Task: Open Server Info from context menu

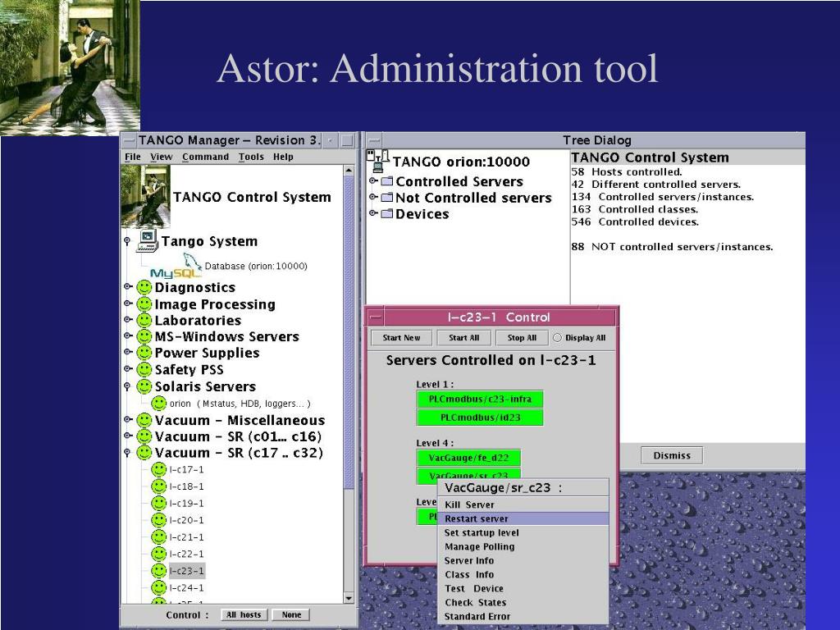Action: tap(523, 560)
